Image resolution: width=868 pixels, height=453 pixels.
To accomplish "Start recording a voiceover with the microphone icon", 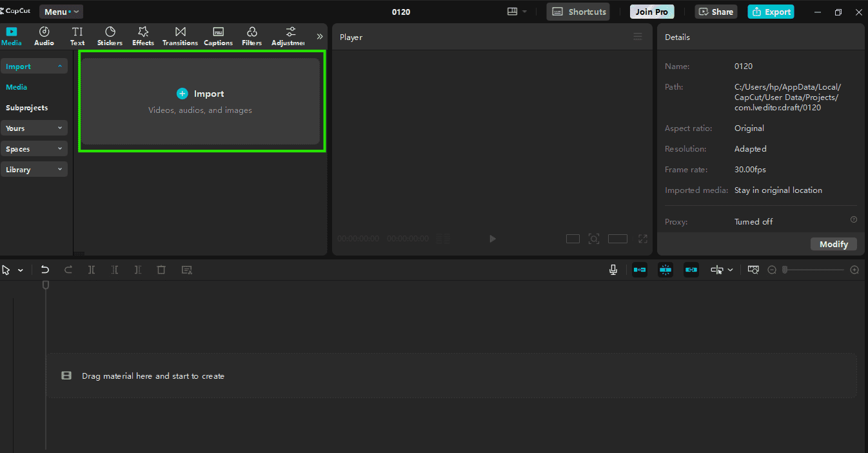I will coord(613,269).
